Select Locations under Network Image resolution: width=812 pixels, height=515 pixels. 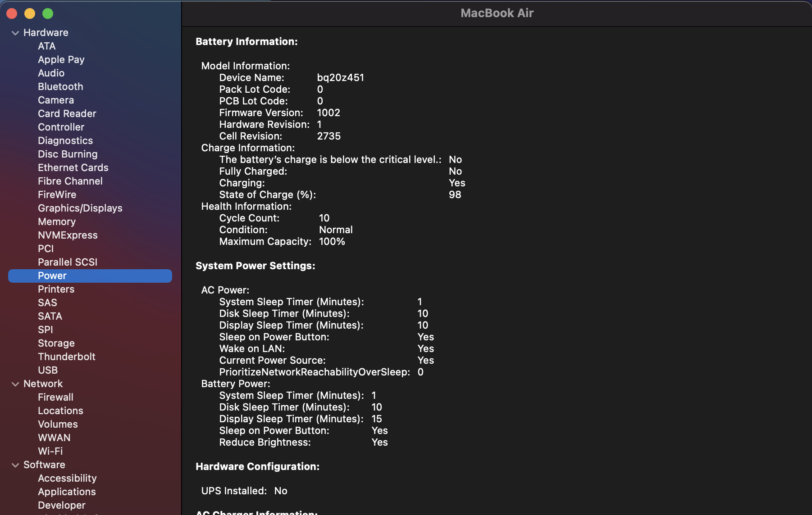point(61,411)
